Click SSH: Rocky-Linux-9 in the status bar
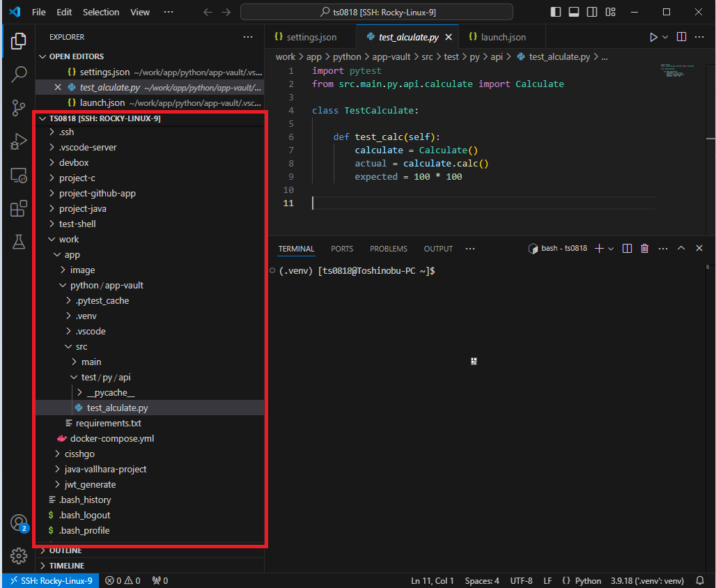The width and height of the screenshot is (716, 588). 50,580
